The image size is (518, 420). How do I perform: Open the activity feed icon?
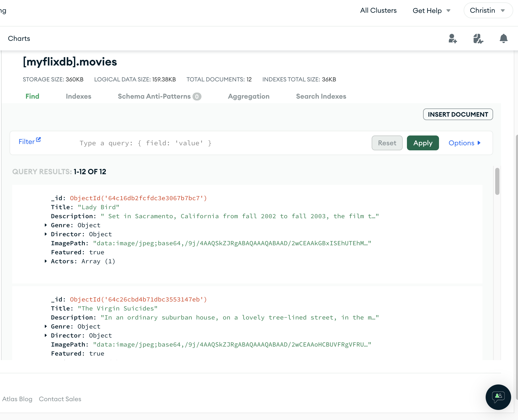(478, 38)
